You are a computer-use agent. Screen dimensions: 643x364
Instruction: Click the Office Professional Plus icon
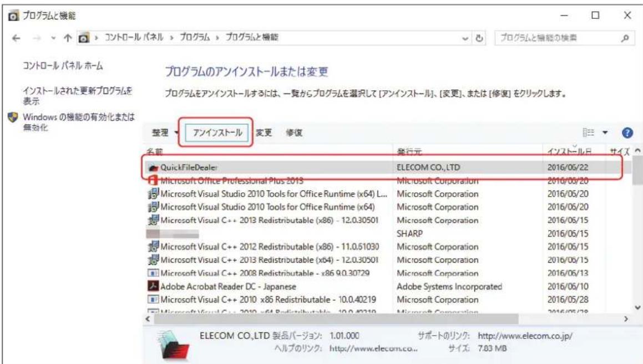pyautogui.click(x=153, y=180)
